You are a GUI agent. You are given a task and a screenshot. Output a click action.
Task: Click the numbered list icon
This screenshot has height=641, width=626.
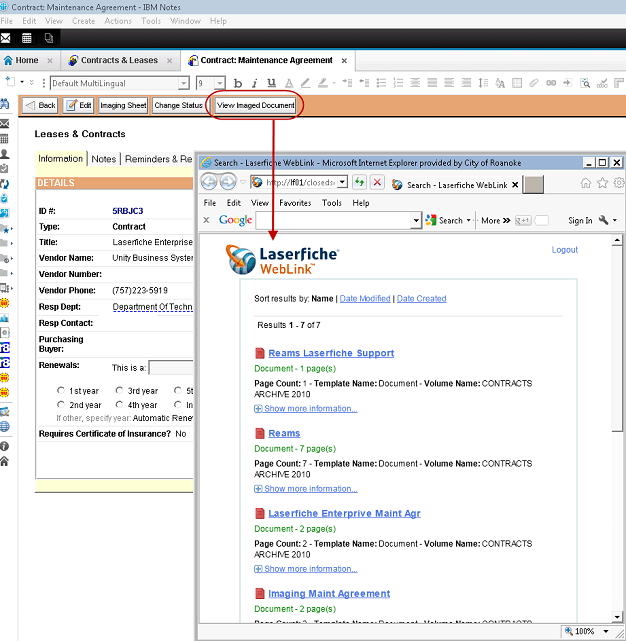point(398,83)
